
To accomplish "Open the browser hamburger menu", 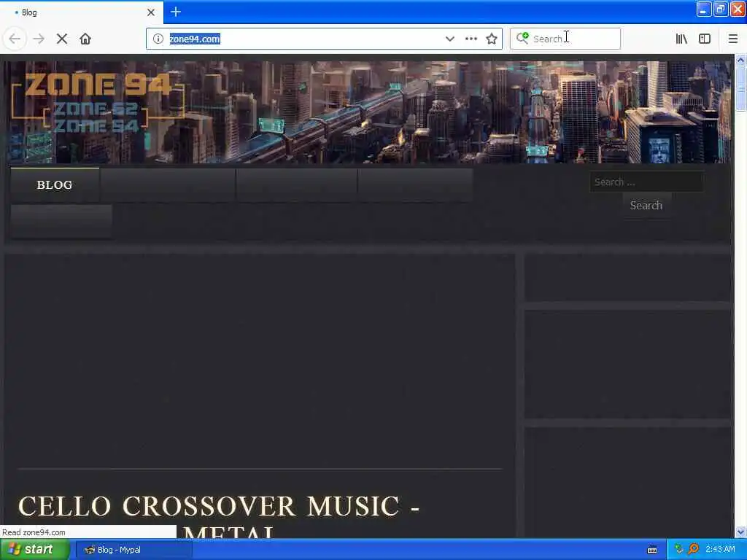I will 732,39.
